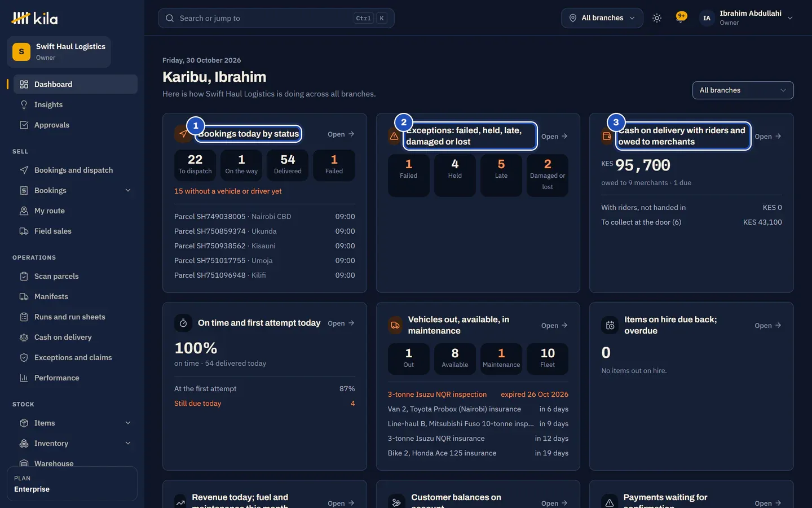Open the notifications badge showing 9+
Screen dimensions: 812x508
coord(681,17)
